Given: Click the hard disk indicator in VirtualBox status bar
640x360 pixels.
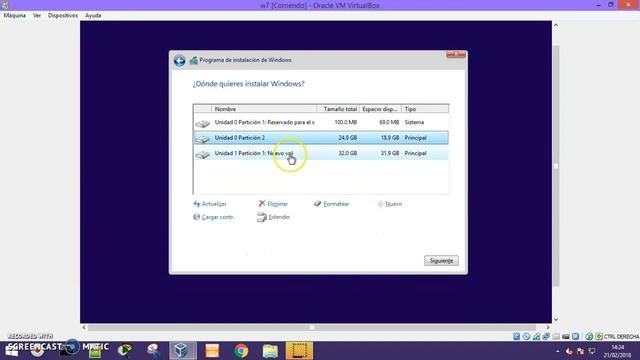Looking at the screenshot, I should point(516,336).
